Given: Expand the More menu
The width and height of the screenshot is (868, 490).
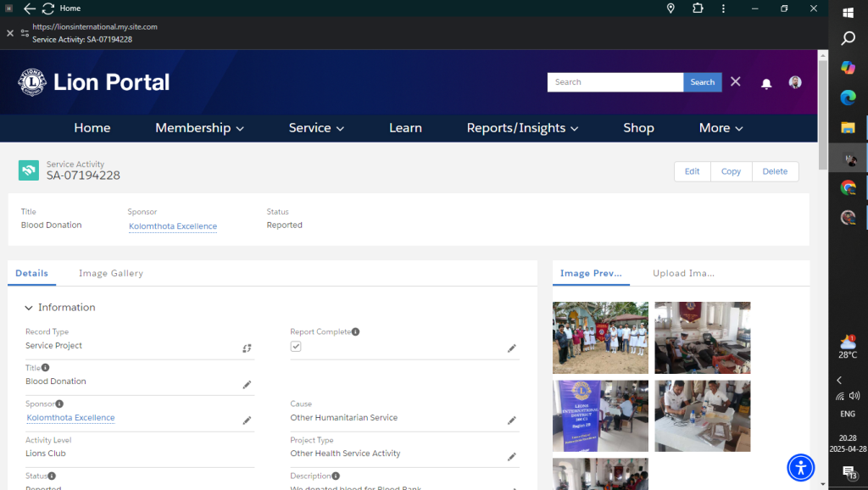Looking at the screenshot, I should [721, 128].
